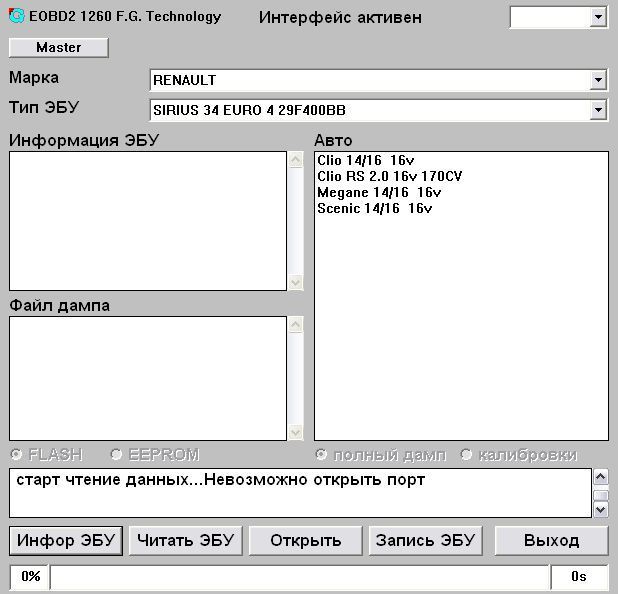Image resolution: width=618 pixels, height=594 pixels.
Task: Select Clio RS 2.0 16v 170CV entry
Action: 389,176
